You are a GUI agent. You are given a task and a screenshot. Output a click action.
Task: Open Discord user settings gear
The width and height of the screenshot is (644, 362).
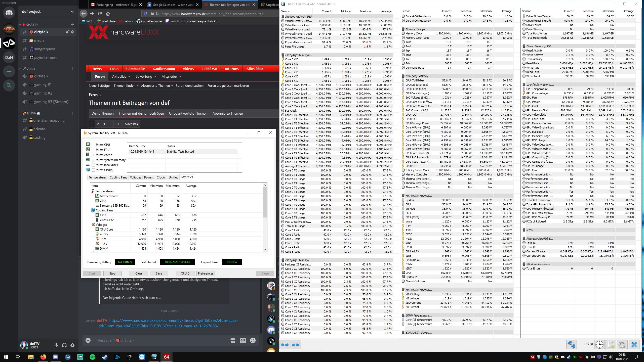coord(72,345)
